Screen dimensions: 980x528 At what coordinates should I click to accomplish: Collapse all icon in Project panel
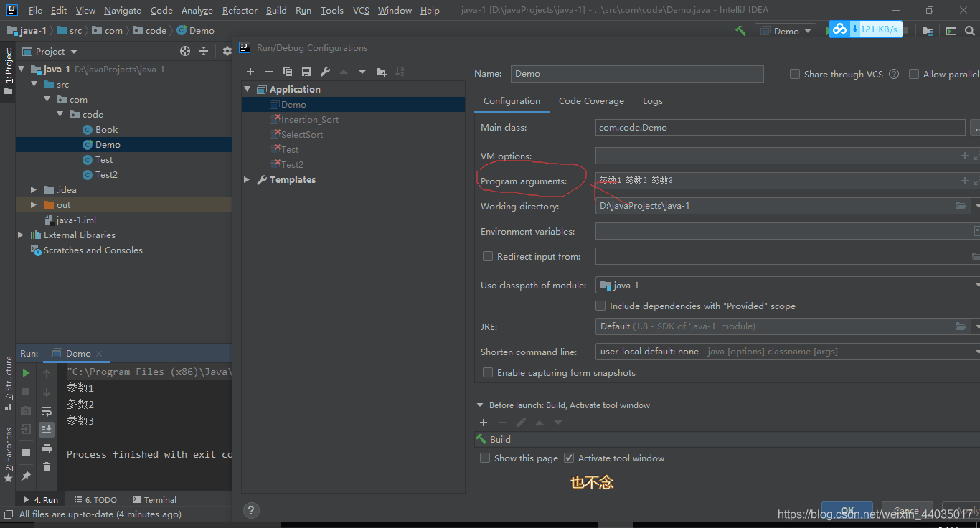pyautogui.click(x=204, y=51)
